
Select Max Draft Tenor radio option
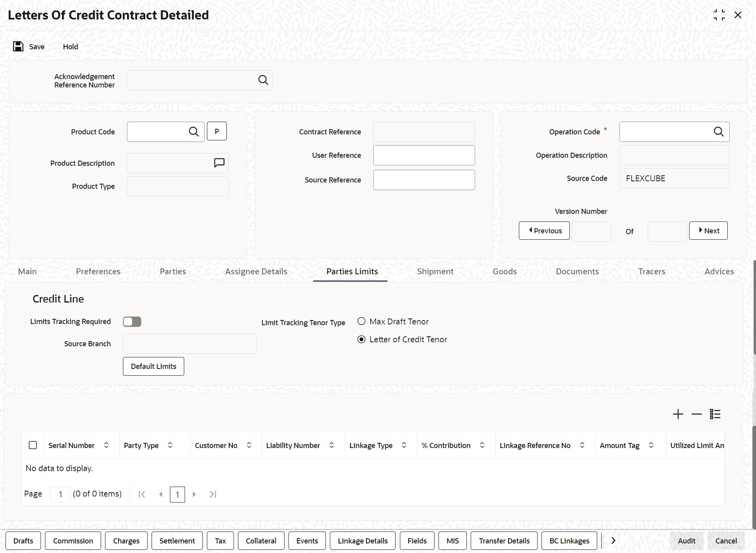361,321
